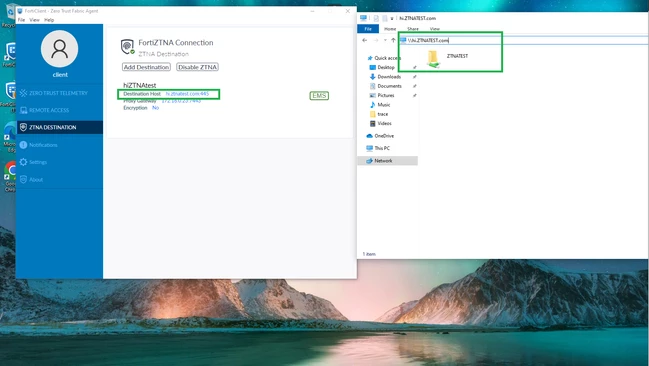Click Explorer up-one-level arrow

393,40
